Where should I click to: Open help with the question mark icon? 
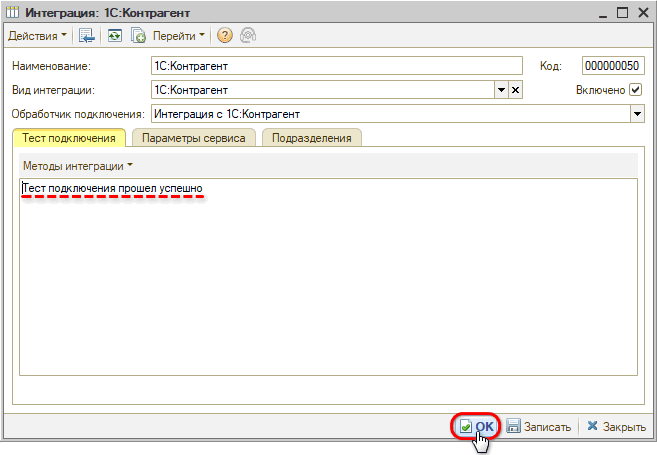tap(224, 36)
